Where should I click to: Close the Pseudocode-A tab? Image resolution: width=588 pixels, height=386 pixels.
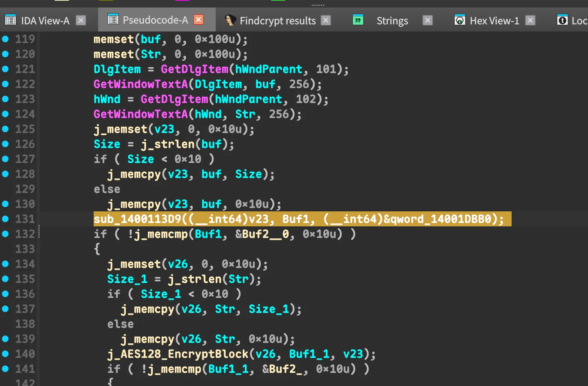point(198,19)
